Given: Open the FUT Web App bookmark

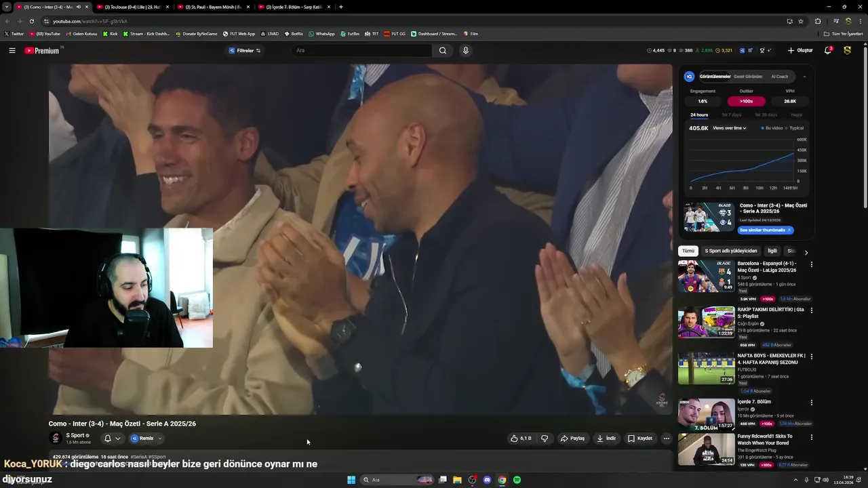Looking at the screenshot, I should pyautogui.click(x=239, y=33).
